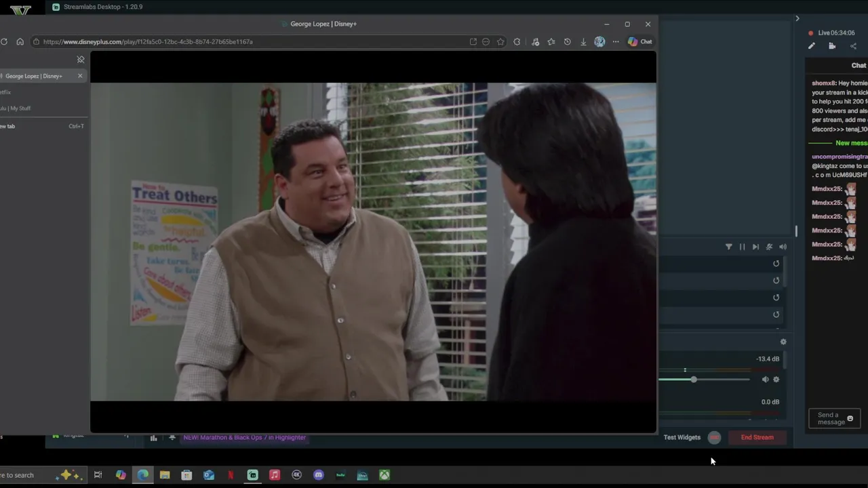Open the Xbox app from the taskbar
This screenshot has width=868, height=488.
pos(384,475)
